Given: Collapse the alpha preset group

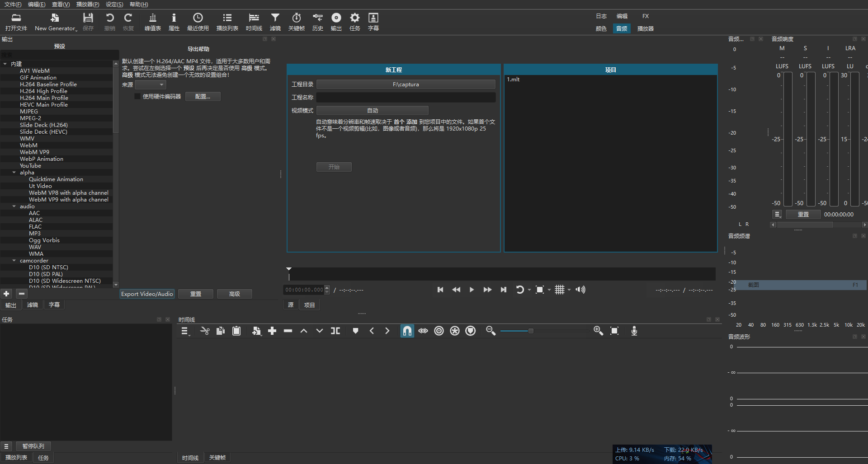Looking at the screenshot, I should click(x=14, y=173).
